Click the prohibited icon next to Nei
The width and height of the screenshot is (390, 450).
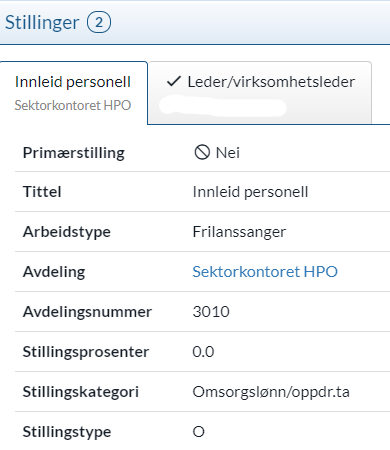pyautogui.click(x=202, y=152)
